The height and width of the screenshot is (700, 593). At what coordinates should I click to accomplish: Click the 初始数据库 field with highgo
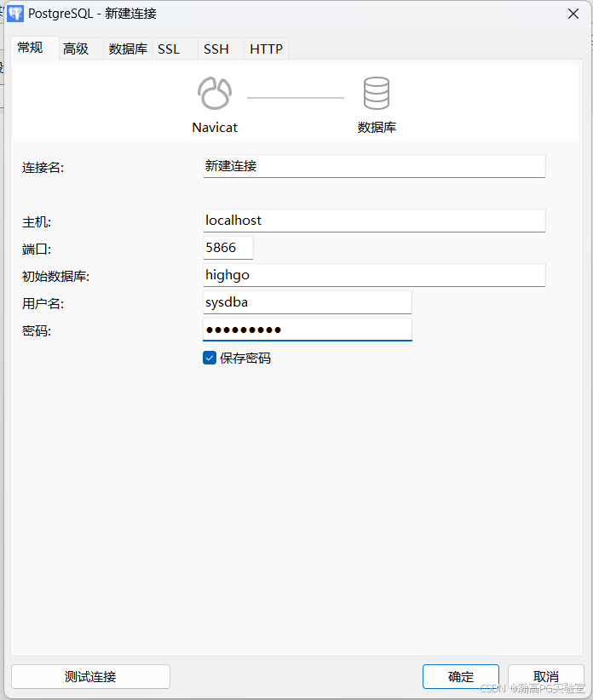point(374,275)
